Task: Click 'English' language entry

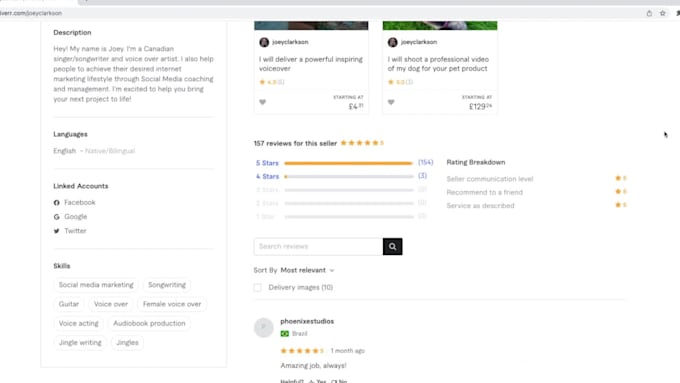Action: point(65,151)
